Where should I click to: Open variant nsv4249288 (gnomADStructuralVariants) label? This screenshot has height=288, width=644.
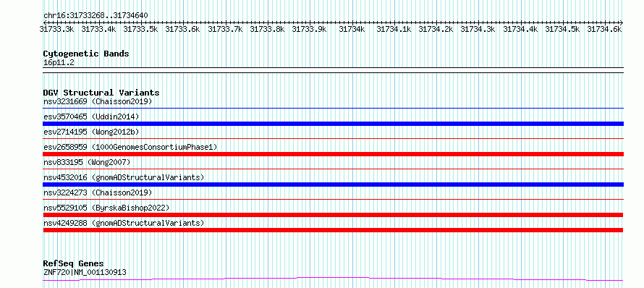tap(124, 223)
